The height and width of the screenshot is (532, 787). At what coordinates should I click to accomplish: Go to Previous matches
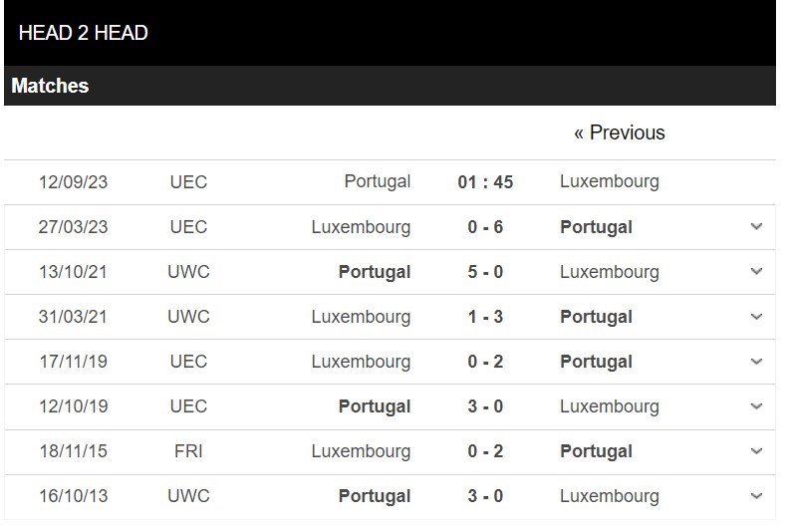[x=620, y=133]
